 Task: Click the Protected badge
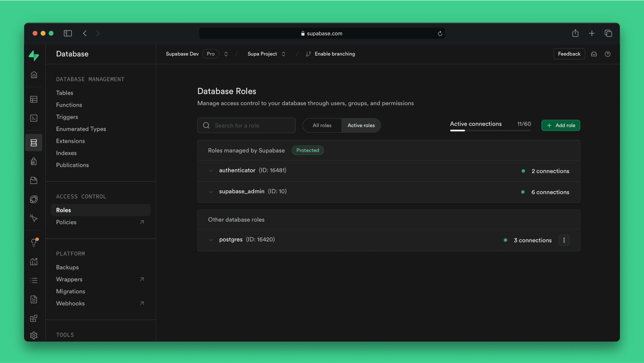(308, 150)
